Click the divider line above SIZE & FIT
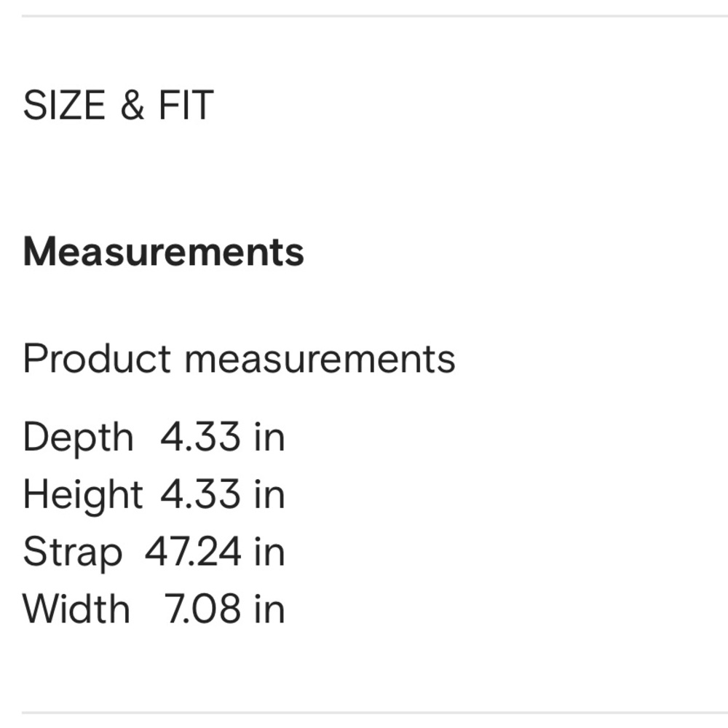The height and width of the screenshot is (728, 728). (375, 16)
